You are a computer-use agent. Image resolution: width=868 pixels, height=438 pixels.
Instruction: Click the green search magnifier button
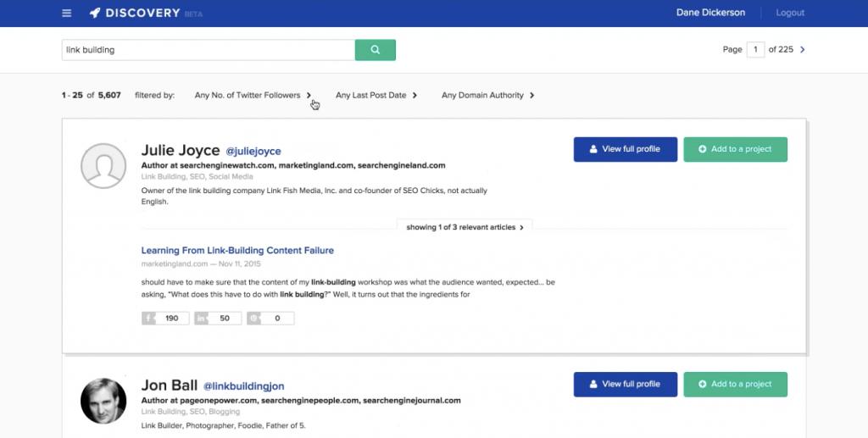376,50
